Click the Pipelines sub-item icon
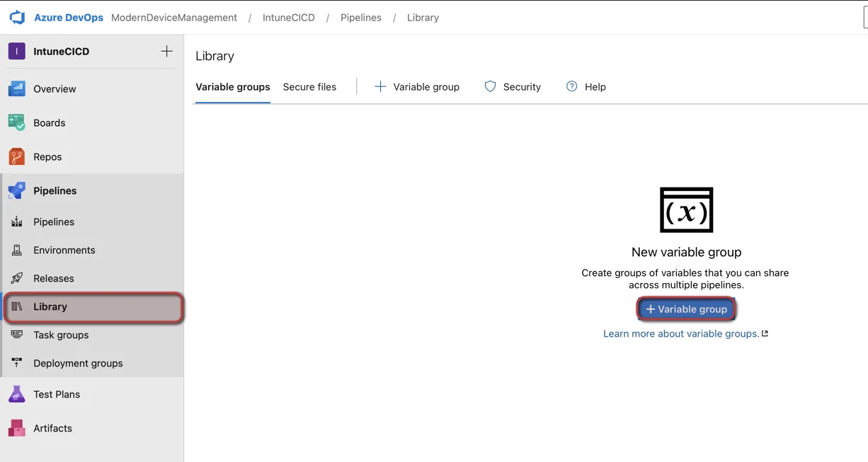The height and width of the screenshot is (462, 868). click(17, 221)
